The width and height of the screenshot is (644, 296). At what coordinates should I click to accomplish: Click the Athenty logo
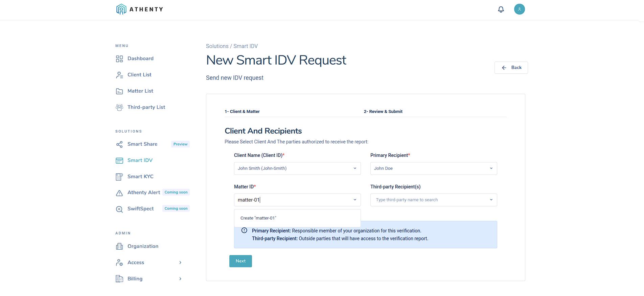click(x=139, y=9)
